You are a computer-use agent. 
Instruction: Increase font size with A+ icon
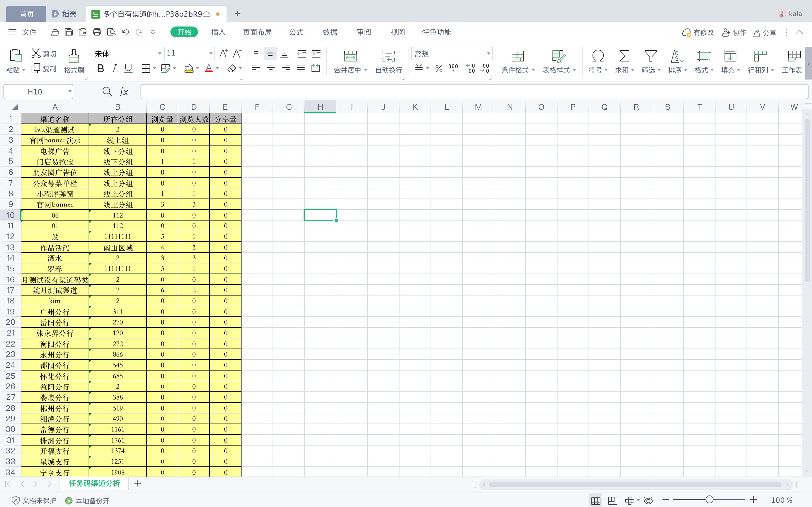click(x=223, y=53)
